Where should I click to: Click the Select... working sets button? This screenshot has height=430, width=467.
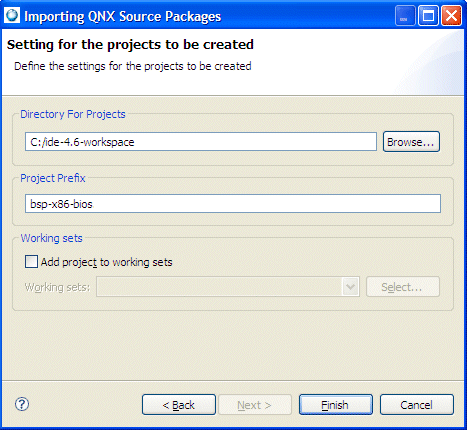click(403, 287)
